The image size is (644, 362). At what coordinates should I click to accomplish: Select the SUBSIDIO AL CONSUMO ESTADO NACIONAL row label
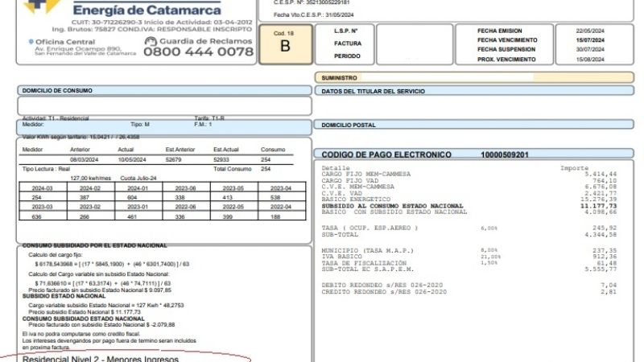pos(392,206)
